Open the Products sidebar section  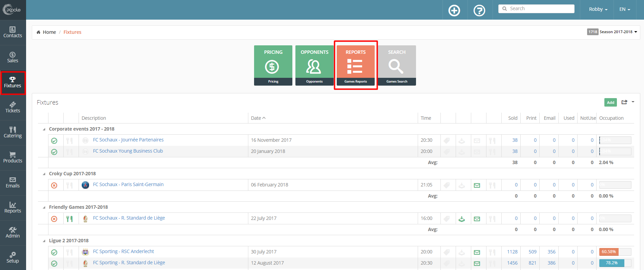pos(13,158)
